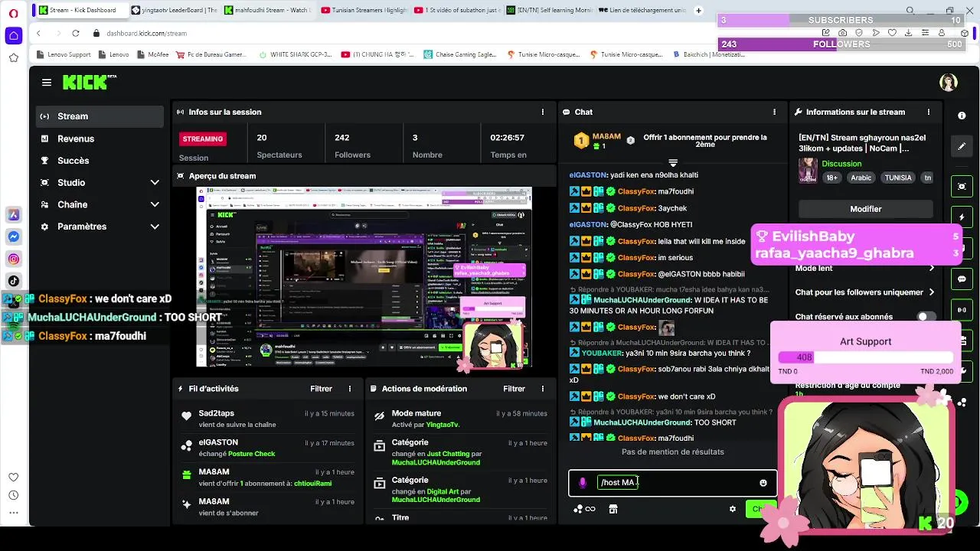Click the green Chat send button
This screenshot has width=980, height=551.
(x=760, y=509)
